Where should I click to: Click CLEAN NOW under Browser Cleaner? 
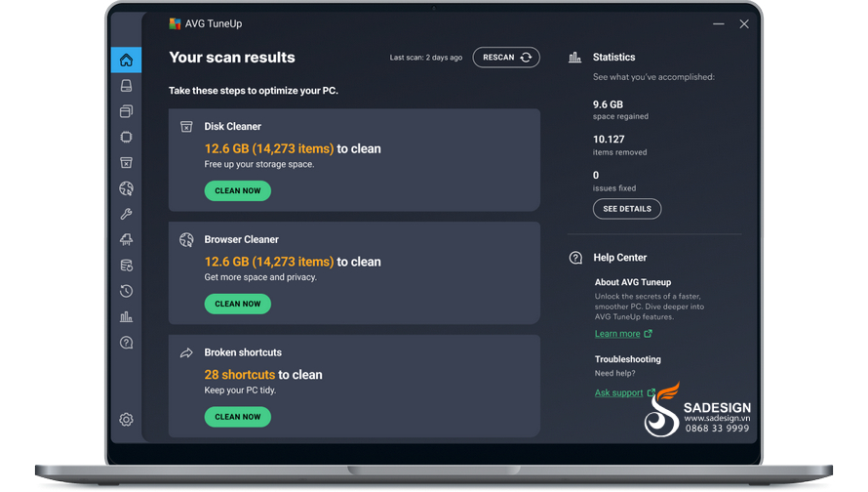tap(238, 304)
